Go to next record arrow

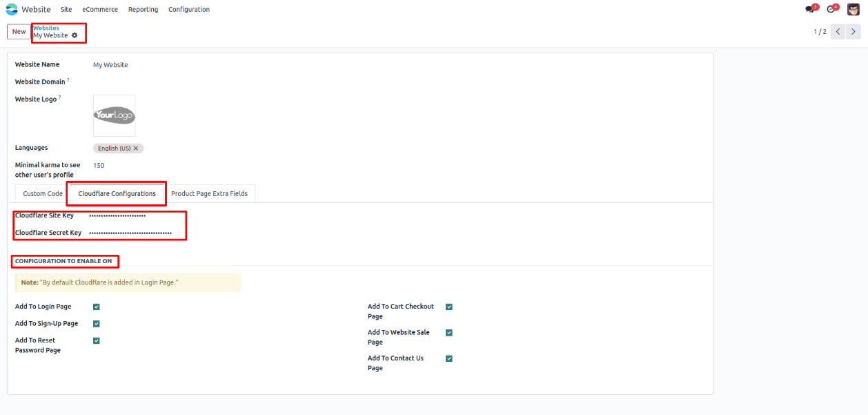pos(854,32)
